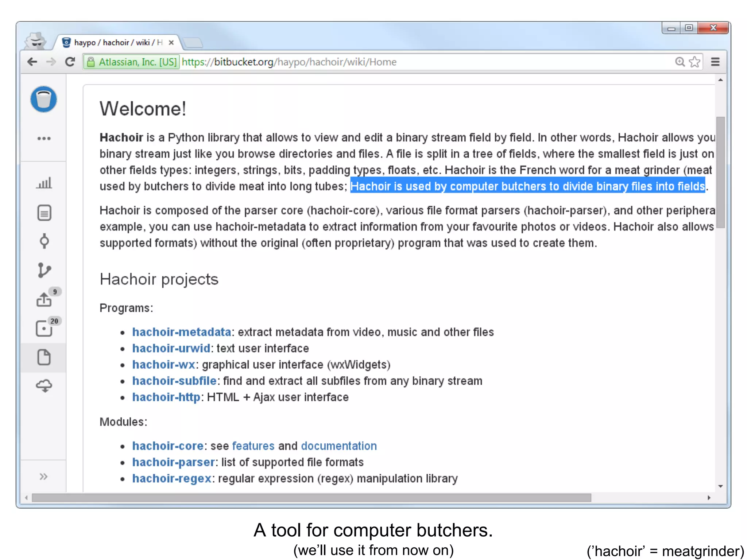Click the highlighted 'computer butchers' sentence

(x=527, y=186)
